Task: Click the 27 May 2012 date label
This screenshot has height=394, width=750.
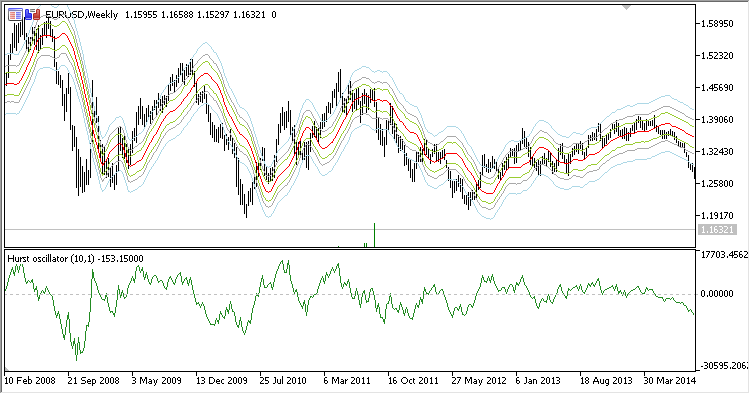Action: tap(479, 381)
